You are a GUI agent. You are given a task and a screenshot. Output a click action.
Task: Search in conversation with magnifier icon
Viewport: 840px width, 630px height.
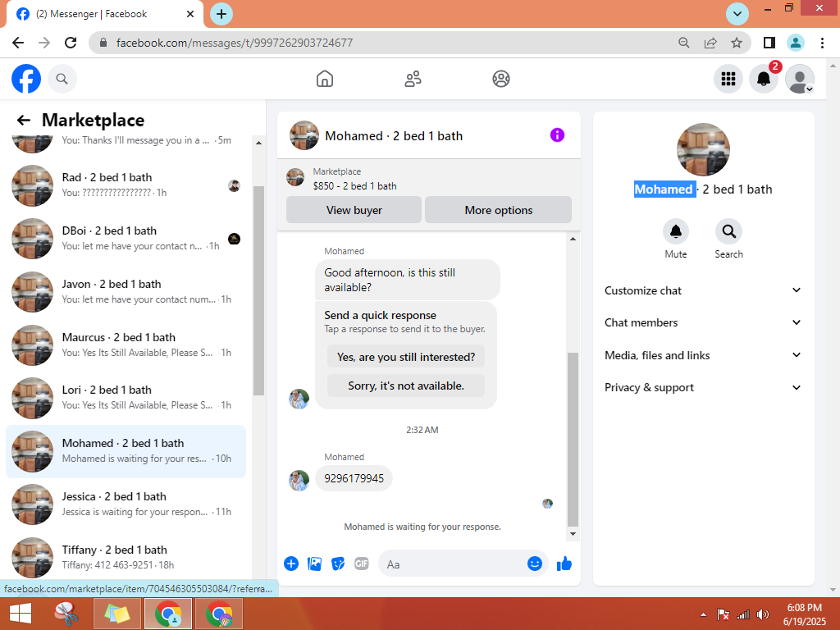coord(728,231)
